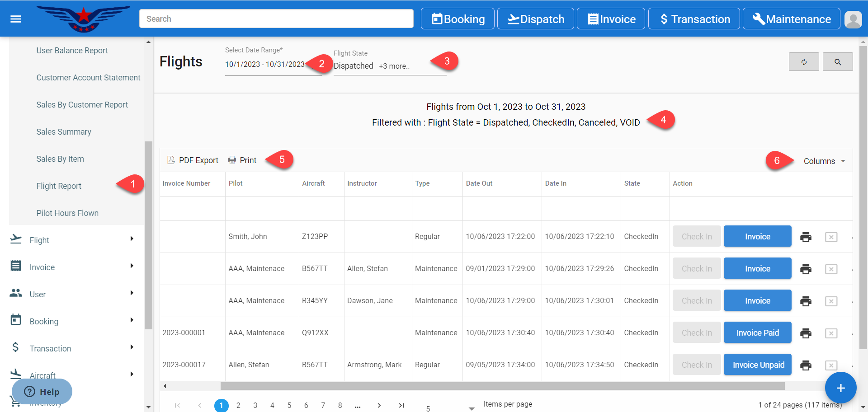868x412 pixels.
Task: Click the Dispatch button in top bar
Action: click(535, 19)
